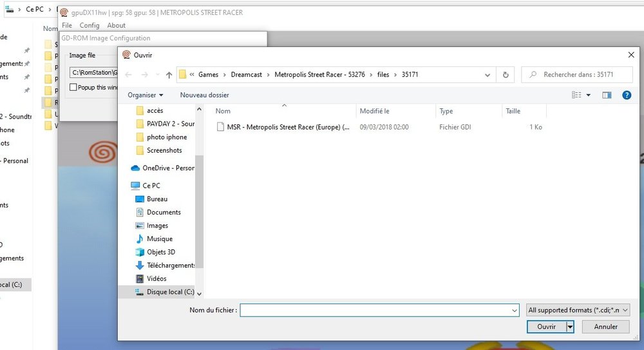Click the PAYDAY 2 folder icon
This screenshot has width=644, height=350.
tap(140, 124)
